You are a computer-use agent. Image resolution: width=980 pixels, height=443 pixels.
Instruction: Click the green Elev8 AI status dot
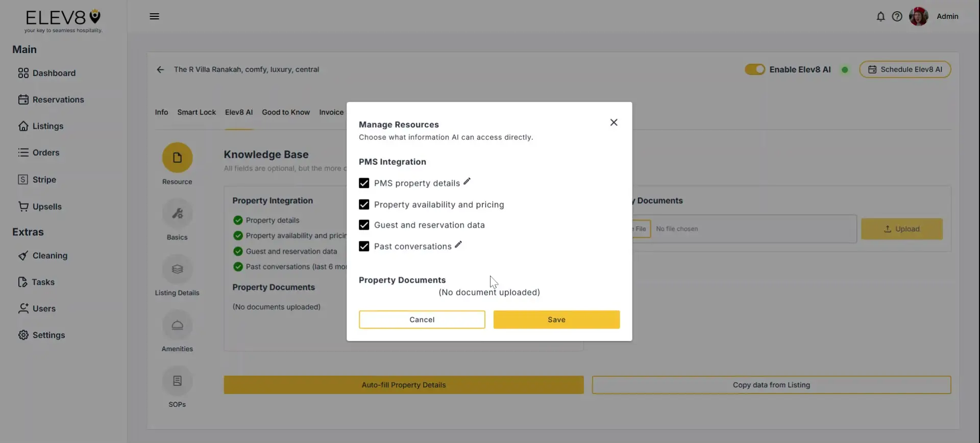pyautogui.click(x=845, y=70)
